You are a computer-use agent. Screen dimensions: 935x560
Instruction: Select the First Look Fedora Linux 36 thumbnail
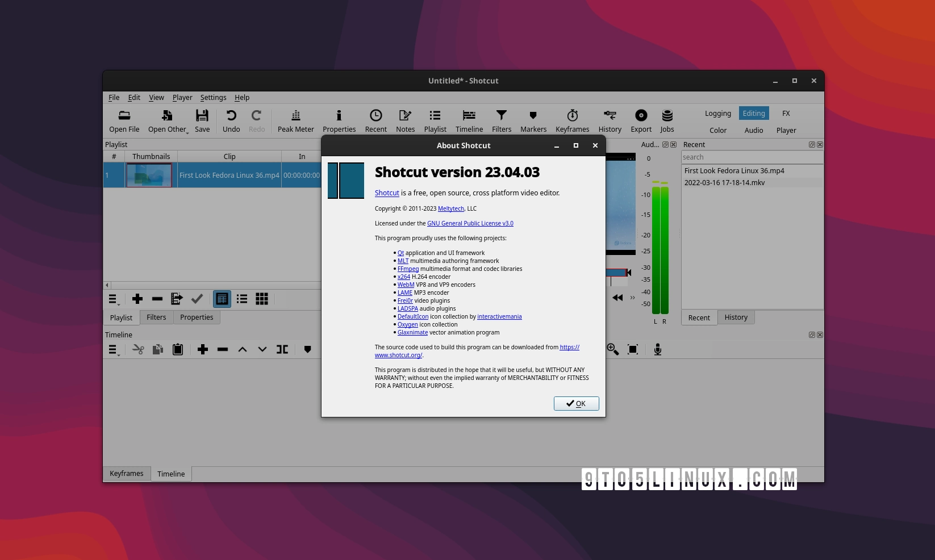pos(149,175)
